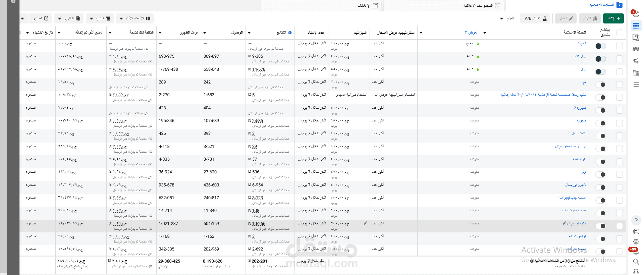Open the All Tools hamburger menu icon
The height and width of the screenshot is (275, 644).
coord(636,85)
